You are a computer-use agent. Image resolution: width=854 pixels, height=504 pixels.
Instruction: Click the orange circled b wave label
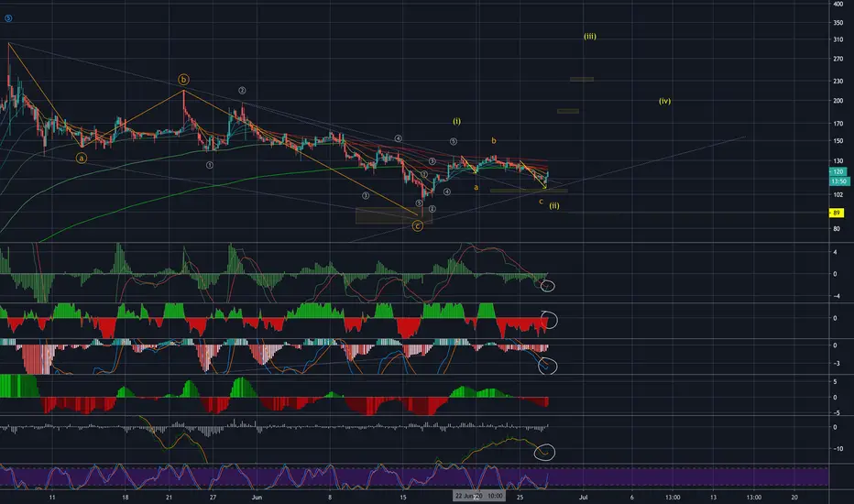pos(183,80)
